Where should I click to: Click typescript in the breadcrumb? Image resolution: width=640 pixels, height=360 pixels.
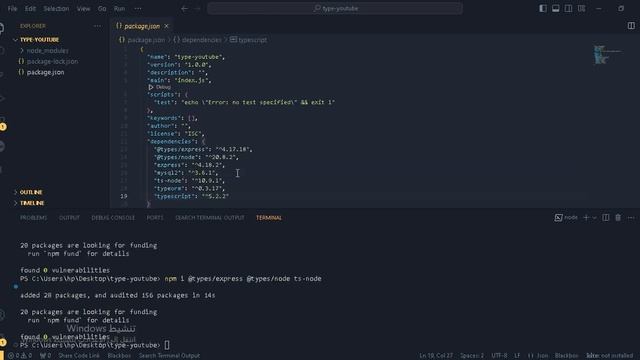coord(252,40)
